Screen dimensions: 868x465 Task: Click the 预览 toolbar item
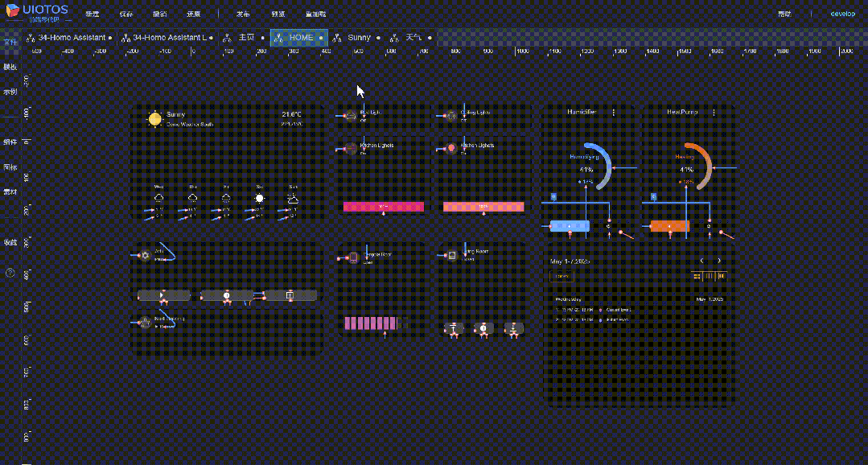point(278,14)
